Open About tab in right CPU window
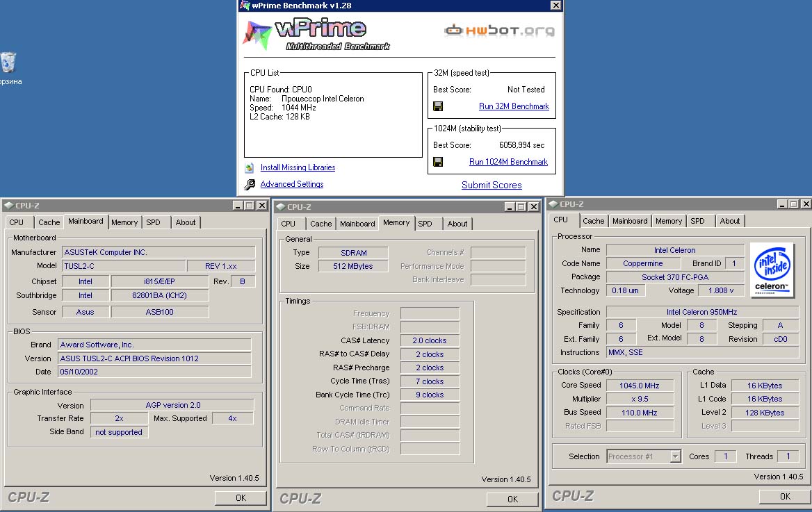Image resolution: width=812 pixels, height=512 pixels. click(x=730, y=221)
